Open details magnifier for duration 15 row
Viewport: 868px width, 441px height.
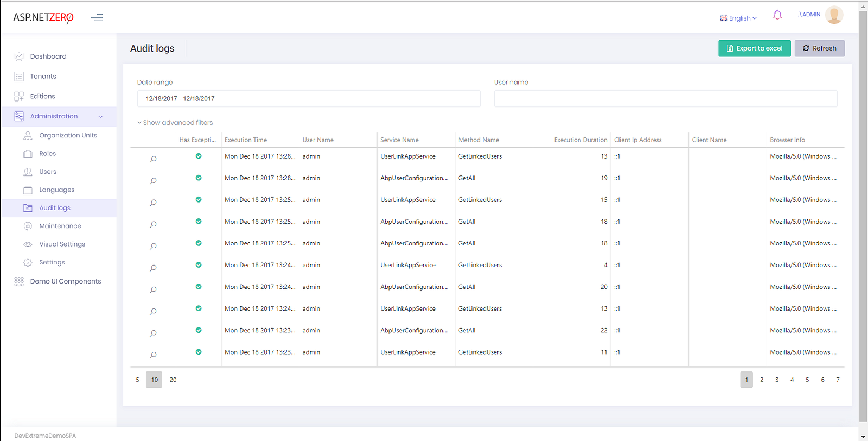153,203
